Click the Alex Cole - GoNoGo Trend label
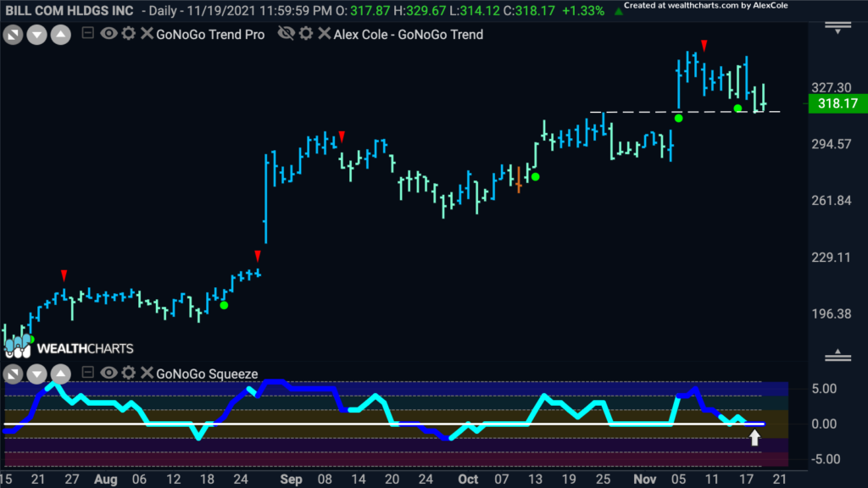This screenshot has width=868, height=488. click(409, 34)
